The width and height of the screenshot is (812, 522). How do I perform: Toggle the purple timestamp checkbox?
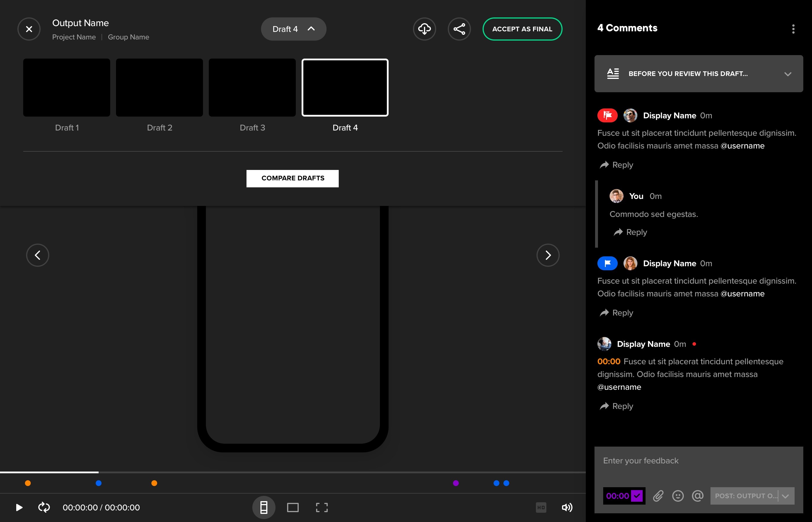coord(637,496)
